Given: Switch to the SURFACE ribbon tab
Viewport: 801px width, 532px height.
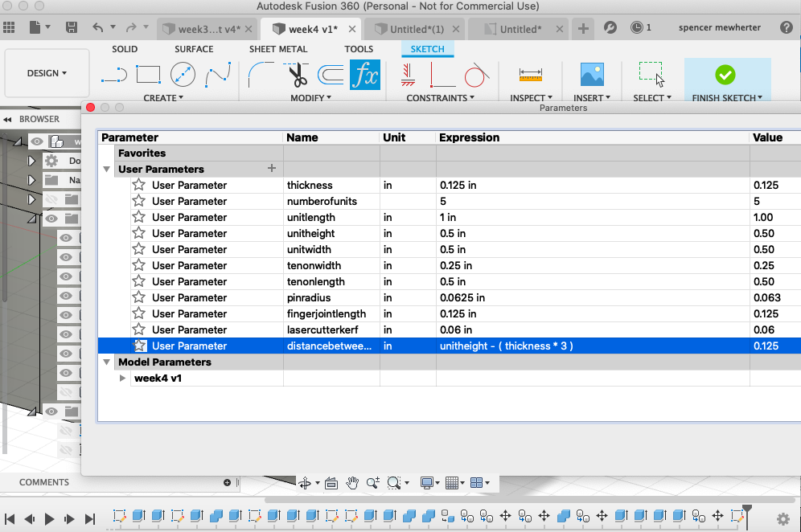Looking at the screenshot, I should point(194,49).
